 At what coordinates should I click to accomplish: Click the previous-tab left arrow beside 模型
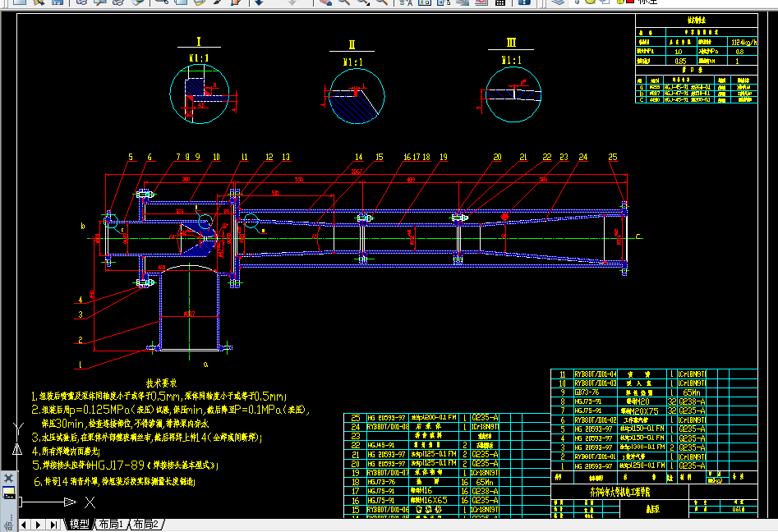tap(25, 524)
